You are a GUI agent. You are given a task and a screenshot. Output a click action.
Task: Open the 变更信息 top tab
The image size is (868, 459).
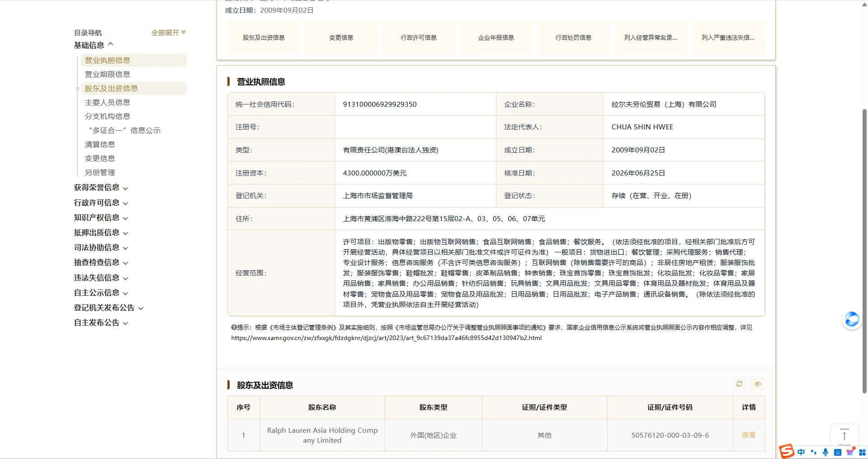pos(341,38)
